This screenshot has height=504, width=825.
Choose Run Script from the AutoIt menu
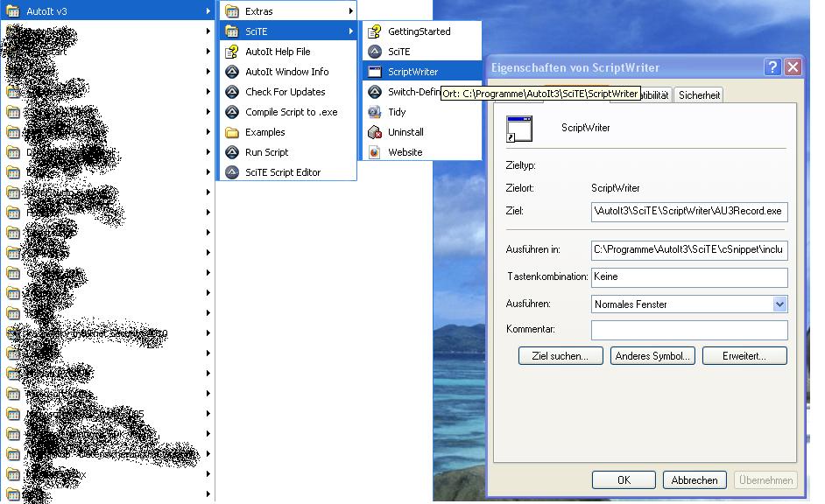(266, 152)
